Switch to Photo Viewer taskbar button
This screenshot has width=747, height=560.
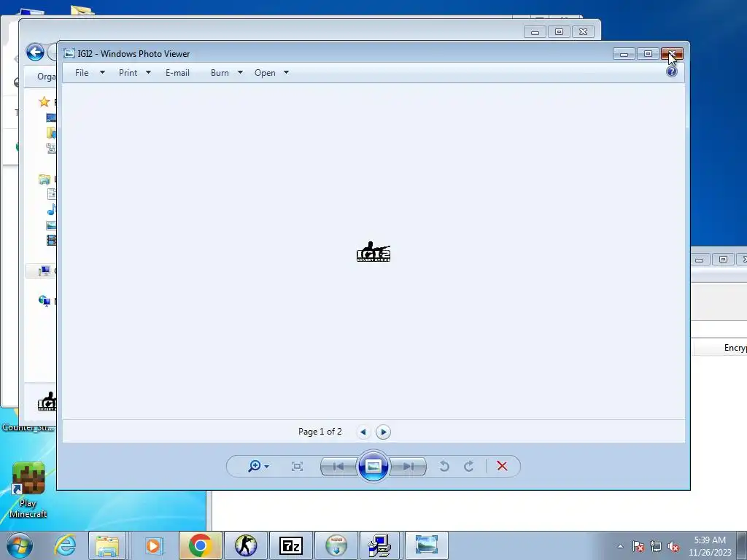coord(426,545)
